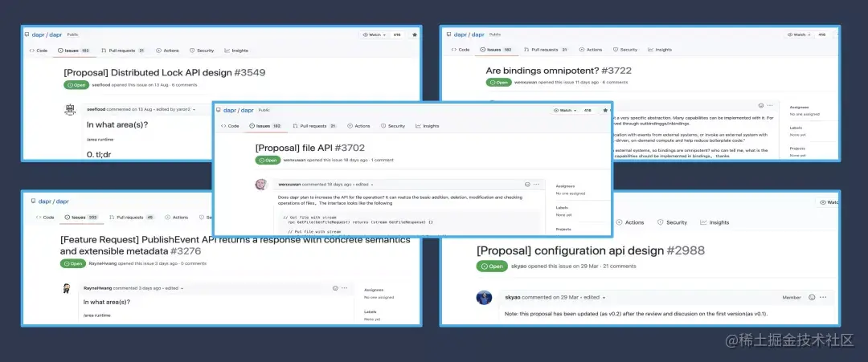Open the Security tab in file API #3702 page

[393, 126]
